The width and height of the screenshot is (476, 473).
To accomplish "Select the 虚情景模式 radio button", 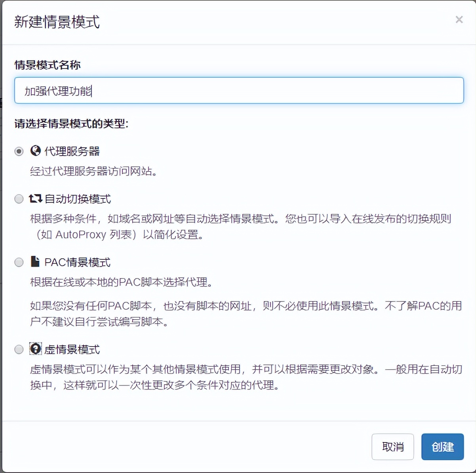I will click(19, 349).
